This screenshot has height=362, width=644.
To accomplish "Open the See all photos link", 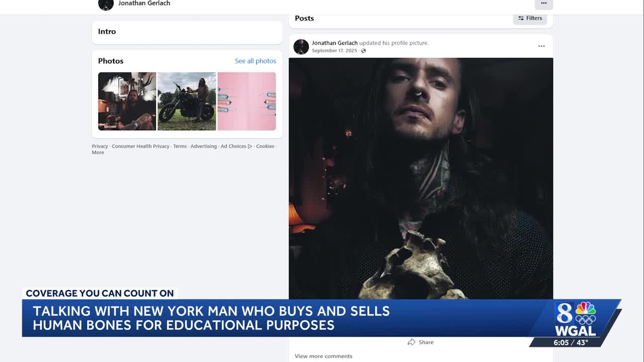I will (x=255, y=61).
